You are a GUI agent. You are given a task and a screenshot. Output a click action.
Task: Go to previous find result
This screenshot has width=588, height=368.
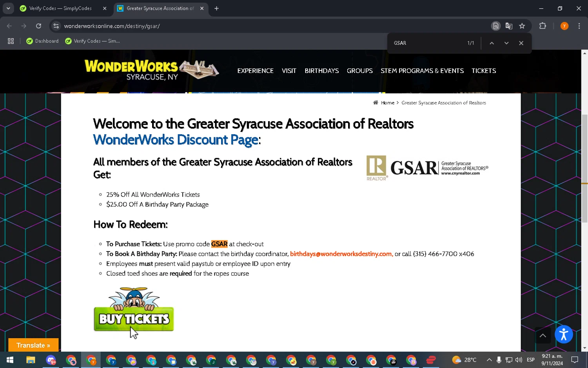tap(492, 43)
